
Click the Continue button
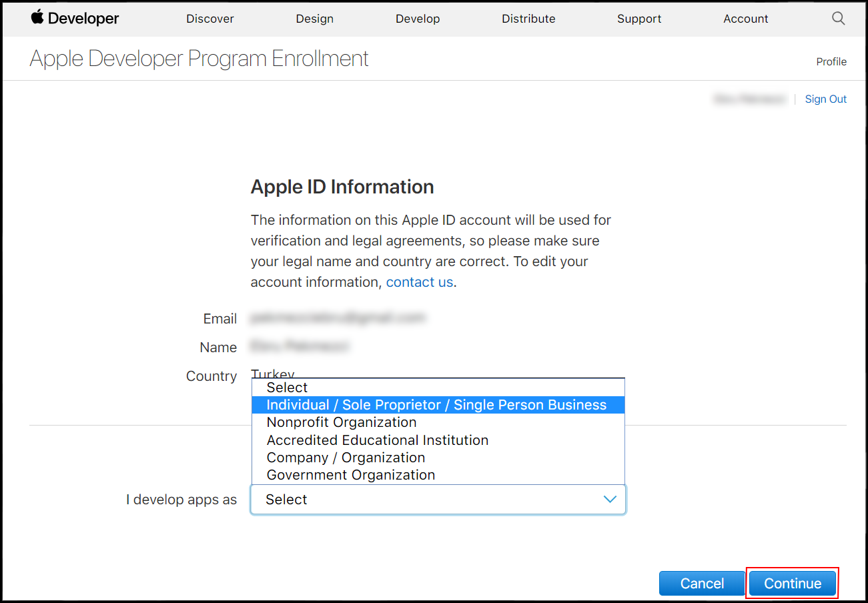(x=793, y=584)
